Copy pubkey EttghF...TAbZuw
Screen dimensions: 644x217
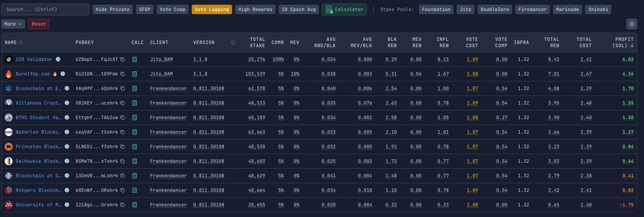(122, 117)
